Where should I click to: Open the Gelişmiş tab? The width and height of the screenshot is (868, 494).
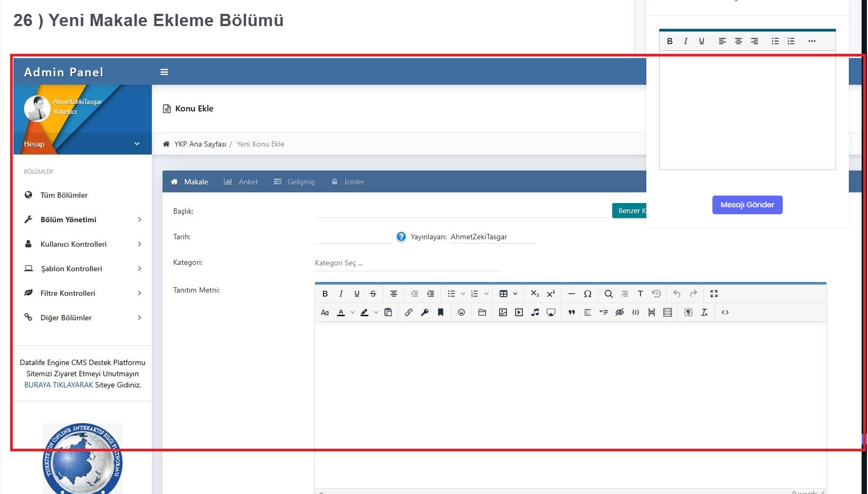pyautogui.click(x=295, y=182)
